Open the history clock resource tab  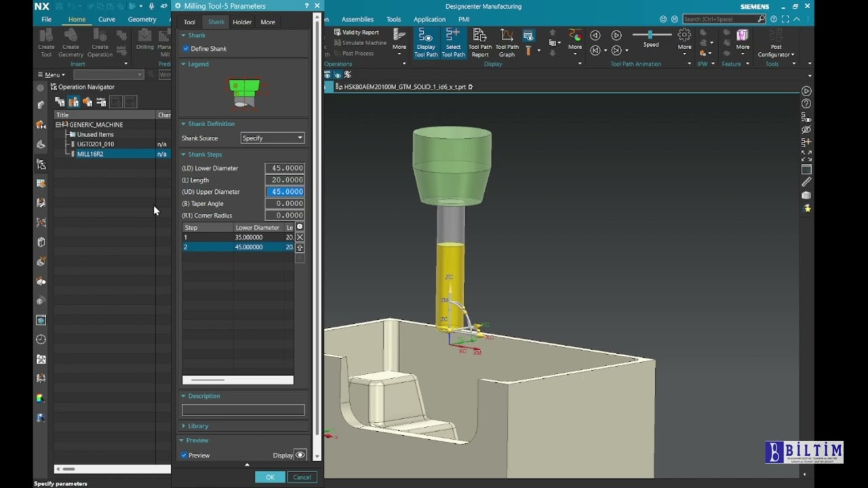41,340
